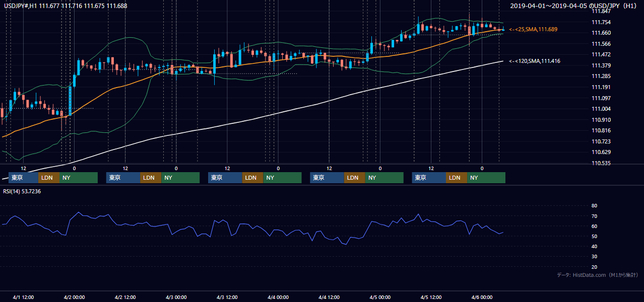Click the 111.660 price axis label
The width and height of the screenshot is (644, 302).
click(x=601, y=33)
